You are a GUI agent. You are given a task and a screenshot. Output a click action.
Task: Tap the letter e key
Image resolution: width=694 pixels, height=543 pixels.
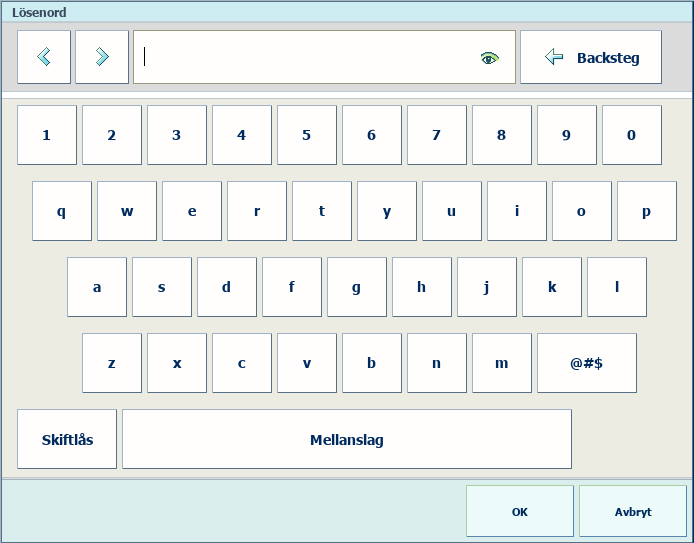[x=192, y=211]
